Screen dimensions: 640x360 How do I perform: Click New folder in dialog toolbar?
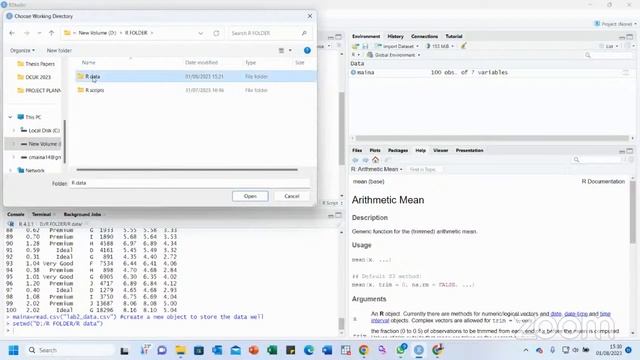[59, 51]
